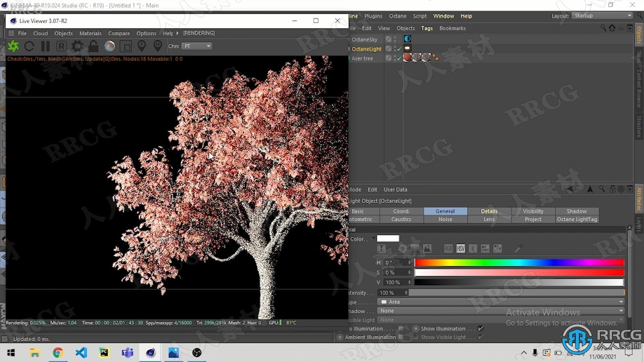
Task: Open the Plugins menu in Cinema 4D
Action: click(373, 16)
